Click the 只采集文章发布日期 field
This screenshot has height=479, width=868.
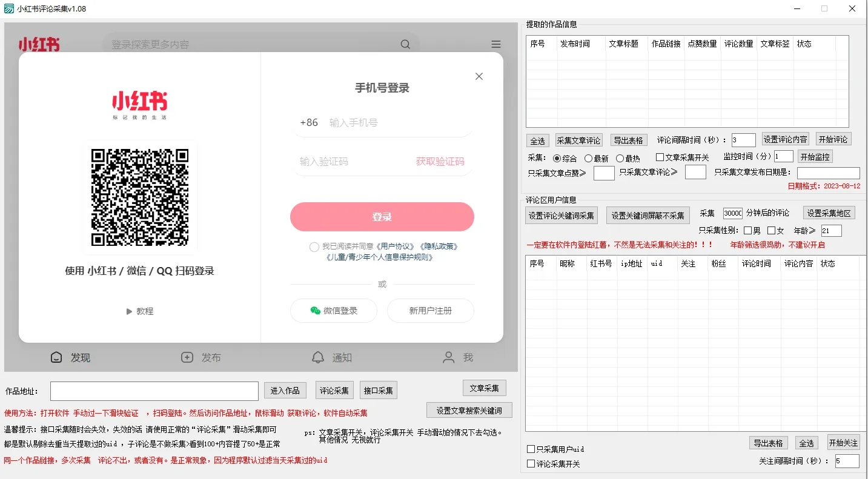click(828, 173)
